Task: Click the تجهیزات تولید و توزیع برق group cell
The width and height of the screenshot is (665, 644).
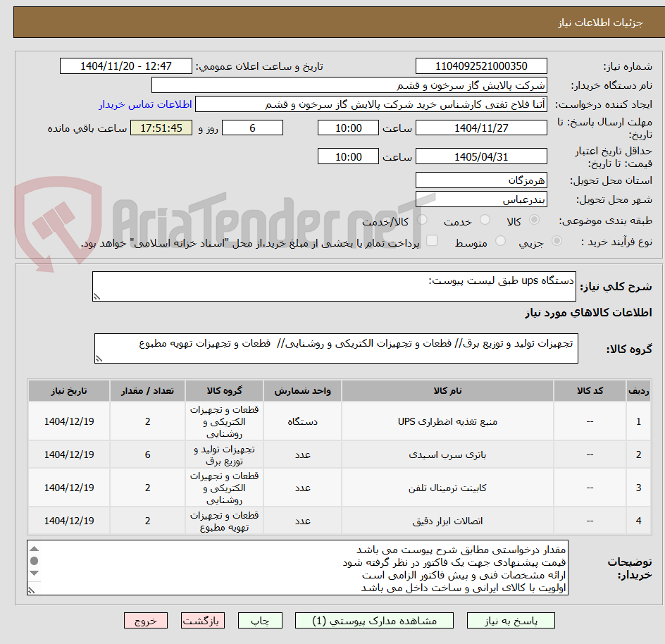Action: (224, 454)
